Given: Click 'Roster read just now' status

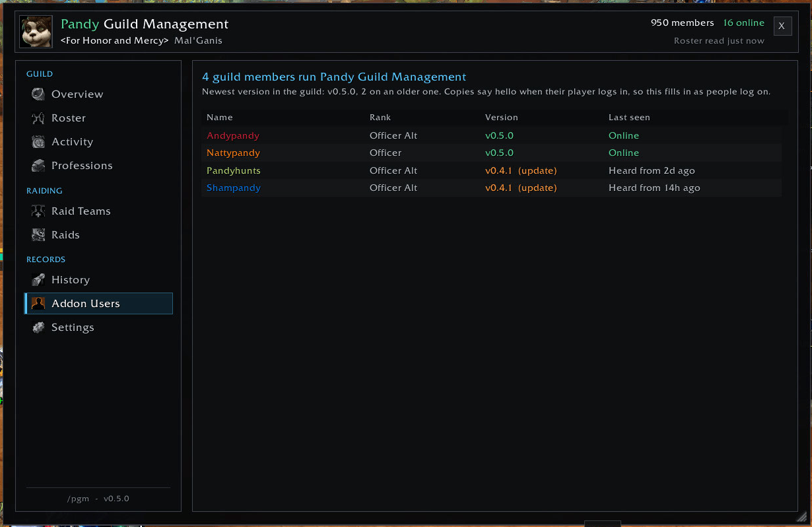Looking at the screenshot, I should pos(719,40).
